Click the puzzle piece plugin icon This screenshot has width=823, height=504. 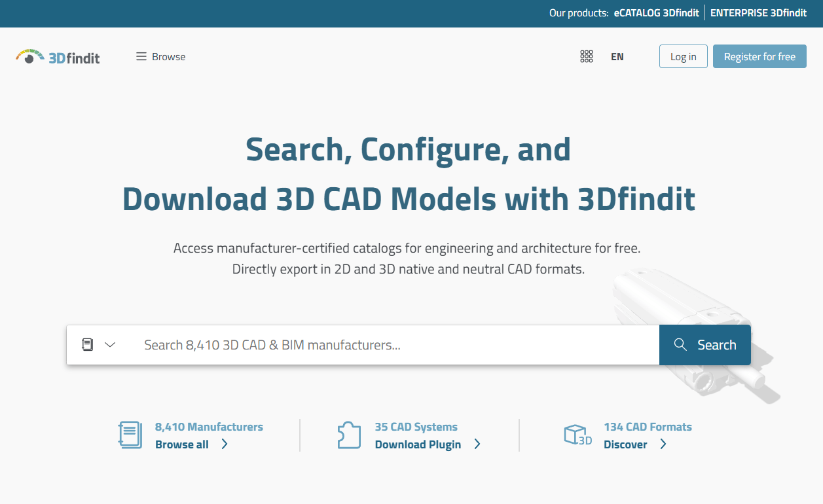click(x=349, y=435)
